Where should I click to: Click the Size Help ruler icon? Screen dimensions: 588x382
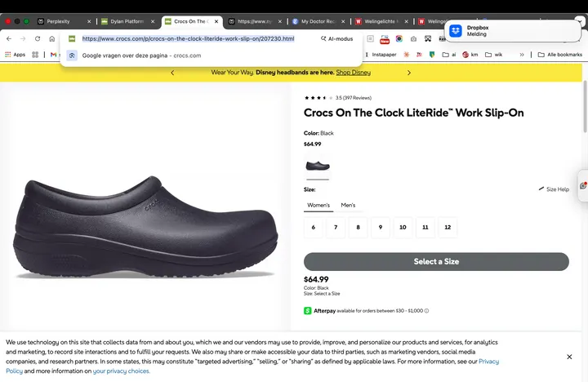click(x=541, y=189)
